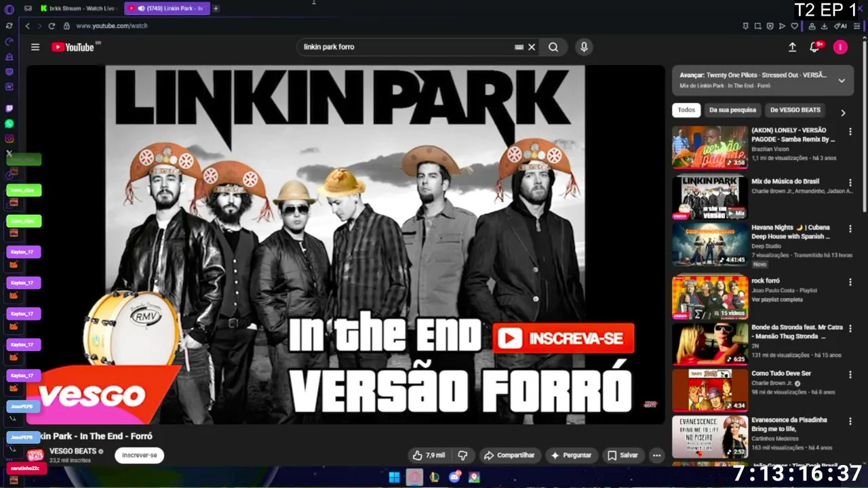Click the site padlock icon

click(x=66, y=26)
